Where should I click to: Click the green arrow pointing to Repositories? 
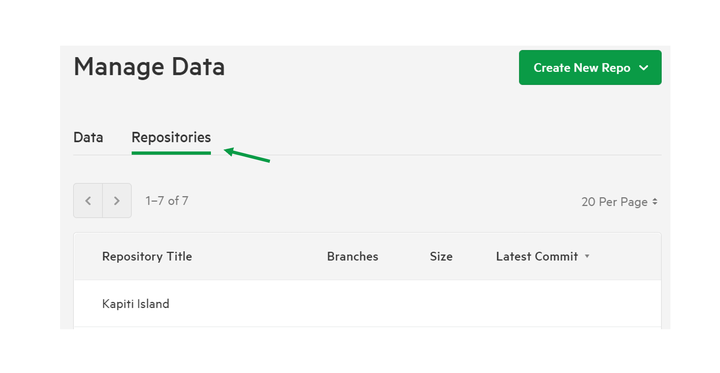(247, 155)
